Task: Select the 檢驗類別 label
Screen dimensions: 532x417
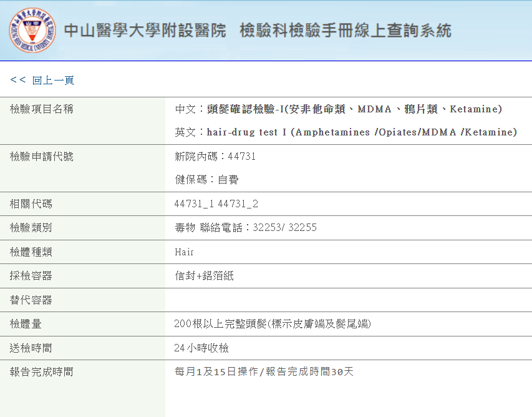Action: tap(31, 227)
